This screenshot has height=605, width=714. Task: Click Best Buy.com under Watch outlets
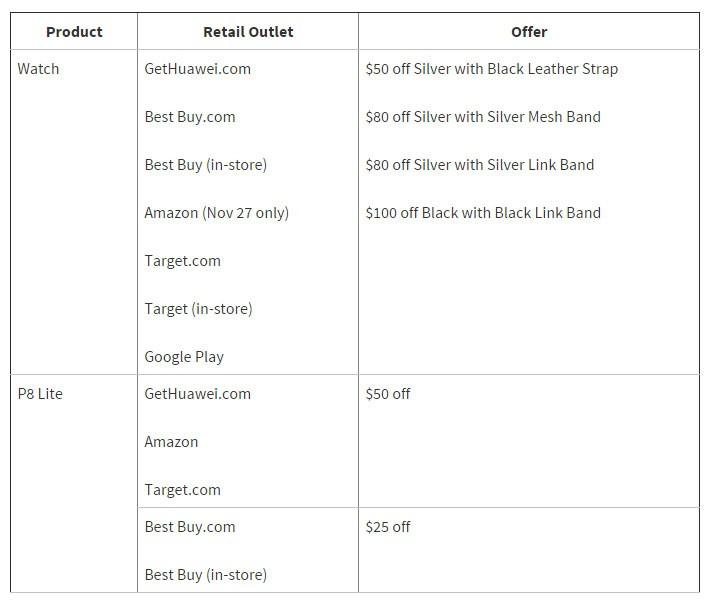point(190,117)
